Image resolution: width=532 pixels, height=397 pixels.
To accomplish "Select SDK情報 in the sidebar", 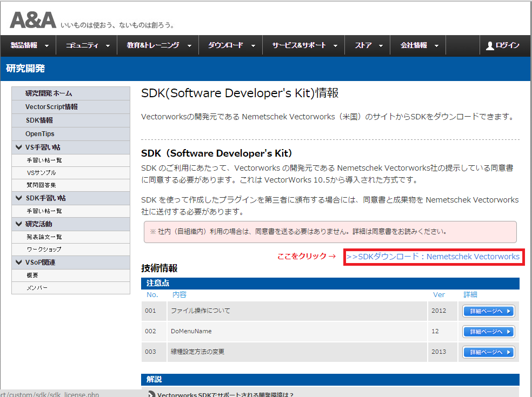I will click(71, 120).
